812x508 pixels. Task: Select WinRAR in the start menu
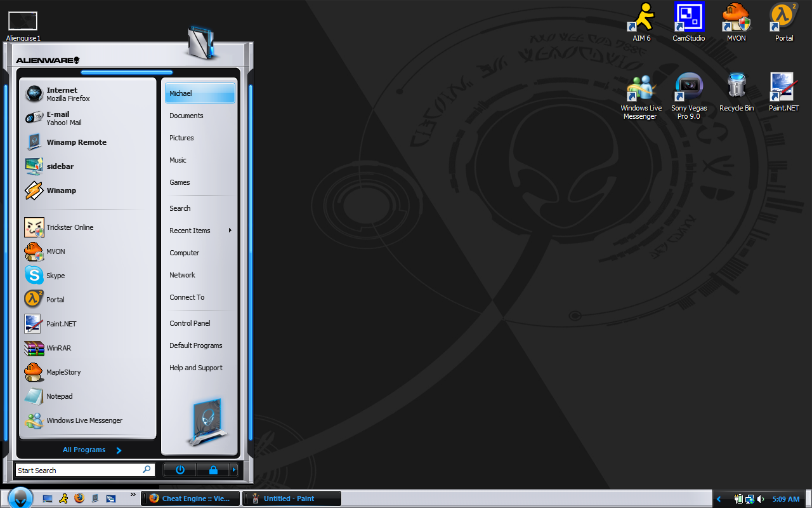(59, 348)
